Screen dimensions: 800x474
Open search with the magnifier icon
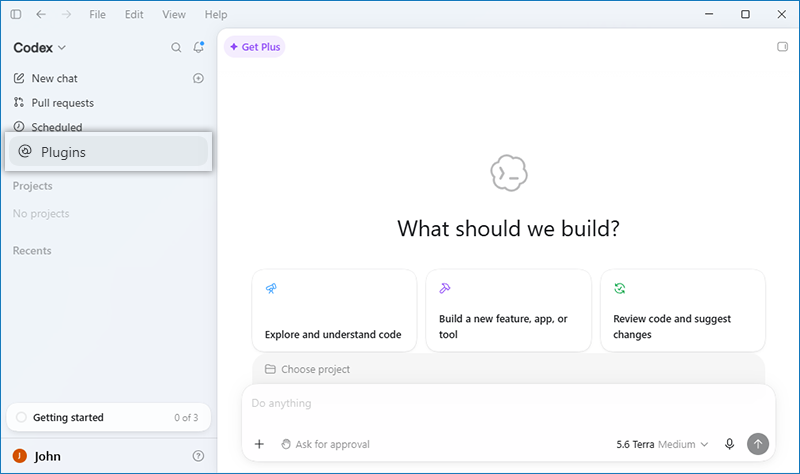[x=176, y=47]
